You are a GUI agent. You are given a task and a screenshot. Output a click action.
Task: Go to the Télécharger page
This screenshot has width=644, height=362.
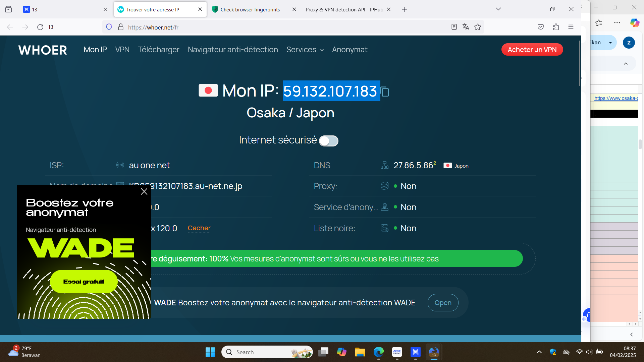159,50
